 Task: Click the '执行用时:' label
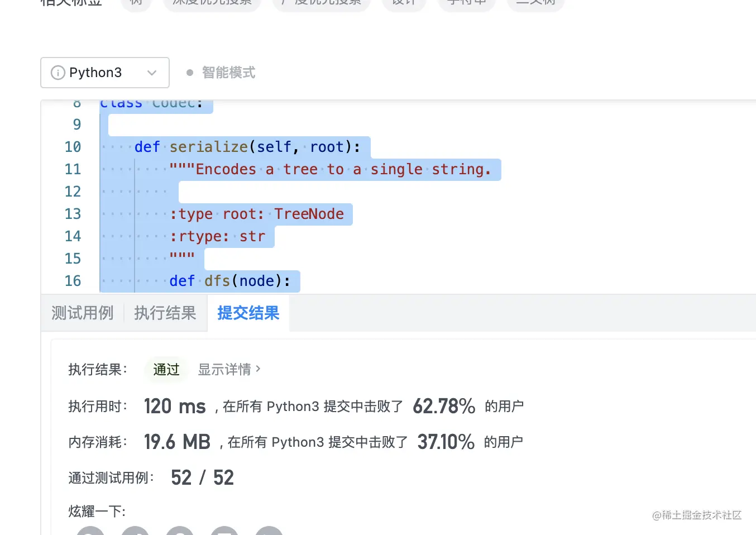pos(98,406)
